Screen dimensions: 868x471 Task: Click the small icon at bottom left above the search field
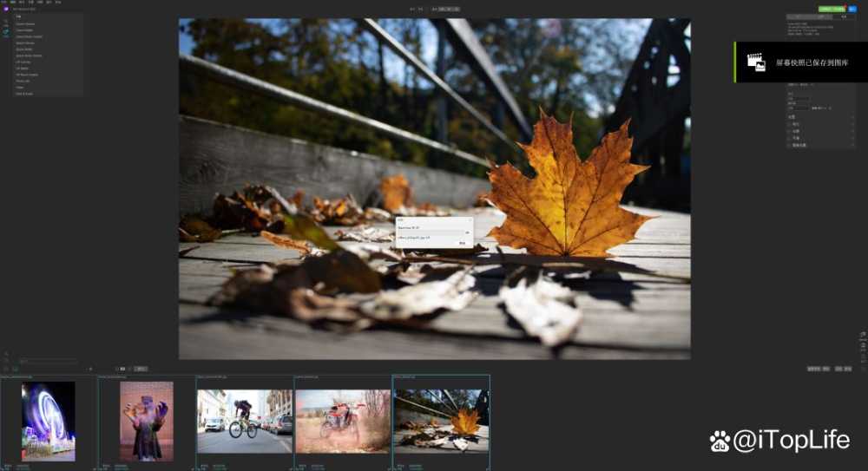coord(5,354)
